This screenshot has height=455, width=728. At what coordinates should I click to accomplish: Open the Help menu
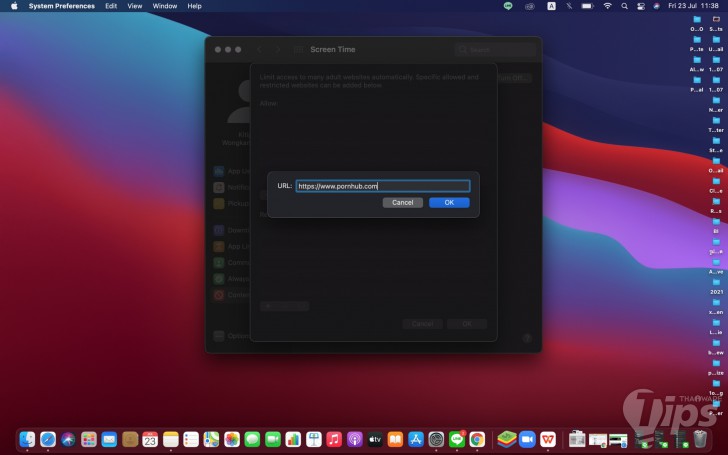(195, 6)
